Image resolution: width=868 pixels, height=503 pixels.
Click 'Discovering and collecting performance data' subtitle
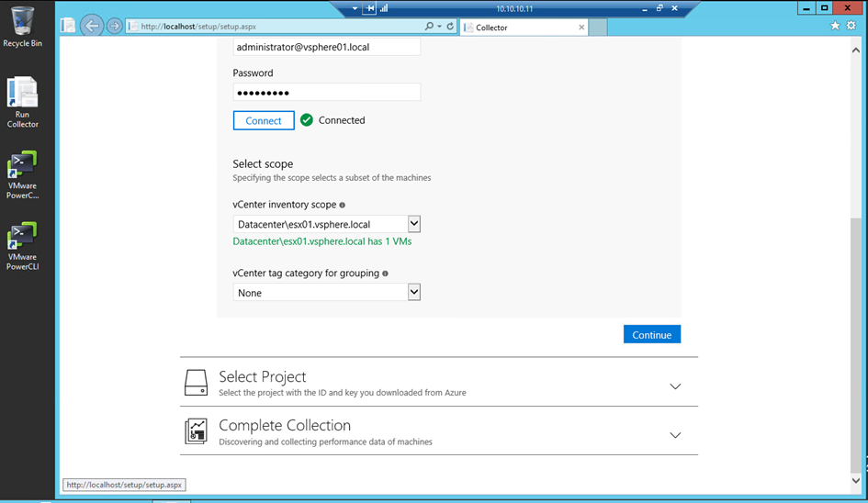coord(325,442)
